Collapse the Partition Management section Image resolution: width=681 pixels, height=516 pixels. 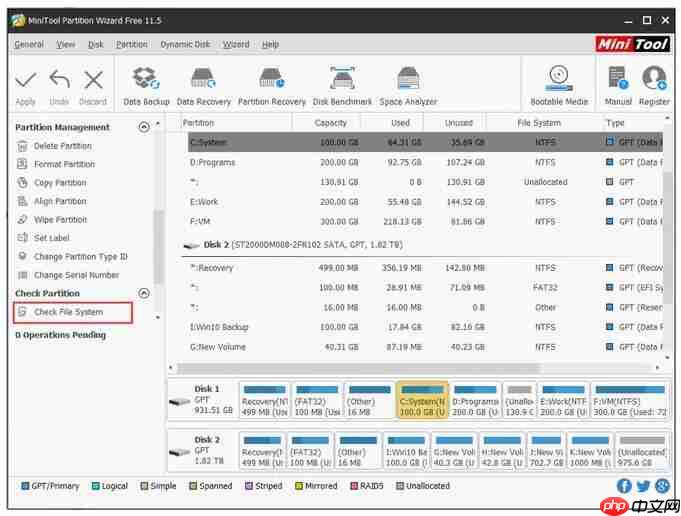click(x=144, y=127)
